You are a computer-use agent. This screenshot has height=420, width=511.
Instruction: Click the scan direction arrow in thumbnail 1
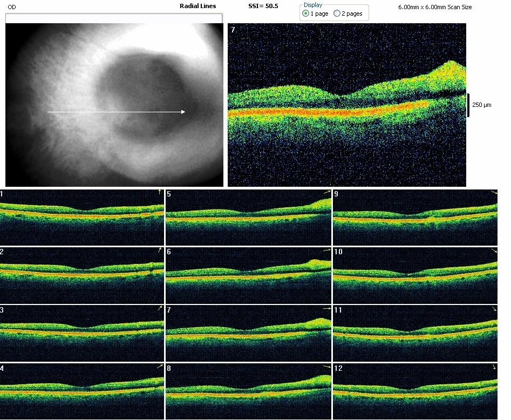pos(159,192)
